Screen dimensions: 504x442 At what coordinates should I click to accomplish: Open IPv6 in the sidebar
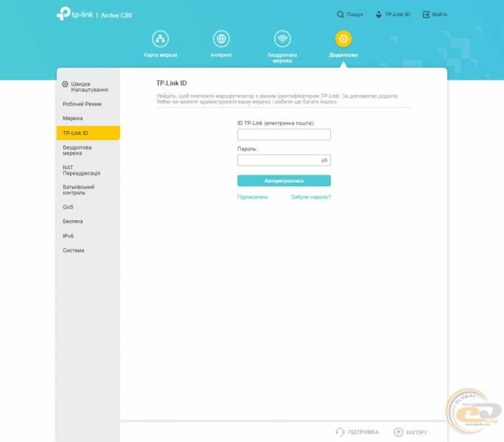[68, 236]
